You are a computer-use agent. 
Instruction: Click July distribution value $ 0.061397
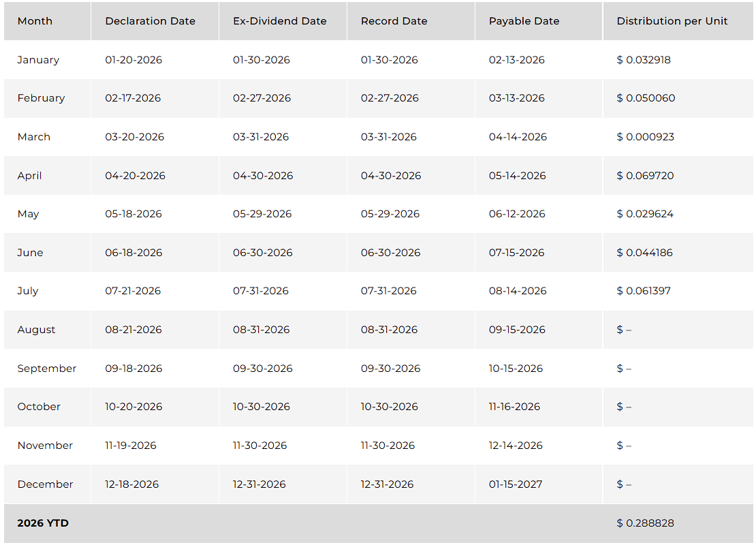click(644, 291)
